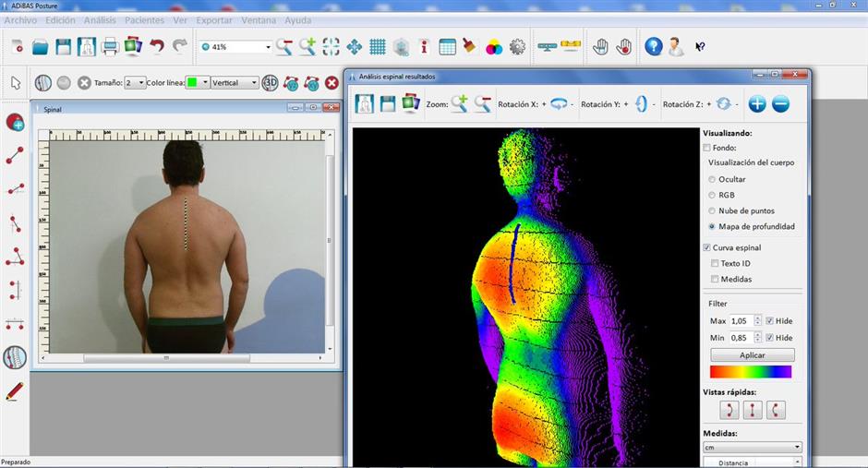The height and width of the screenshot is (468, 868).
Task: Select the two-point line measurement tool
Action: pyautogui.click(x=15, y=155)
